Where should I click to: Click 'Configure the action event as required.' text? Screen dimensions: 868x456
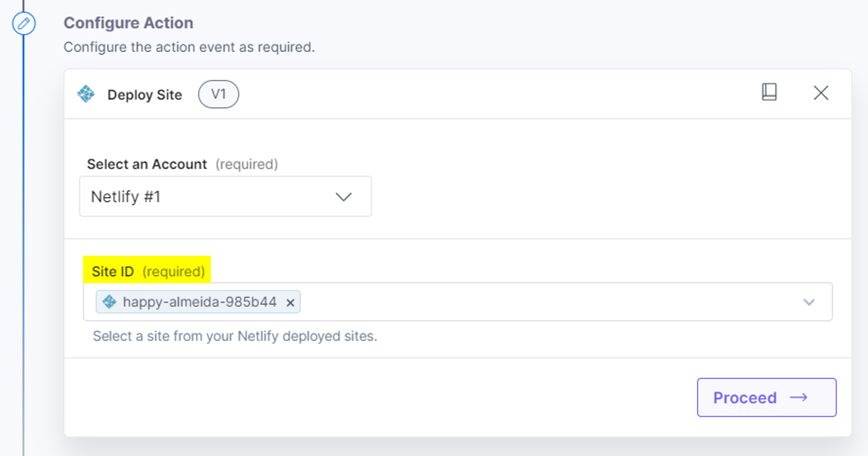pyautogui.click(x=189, y=47)
